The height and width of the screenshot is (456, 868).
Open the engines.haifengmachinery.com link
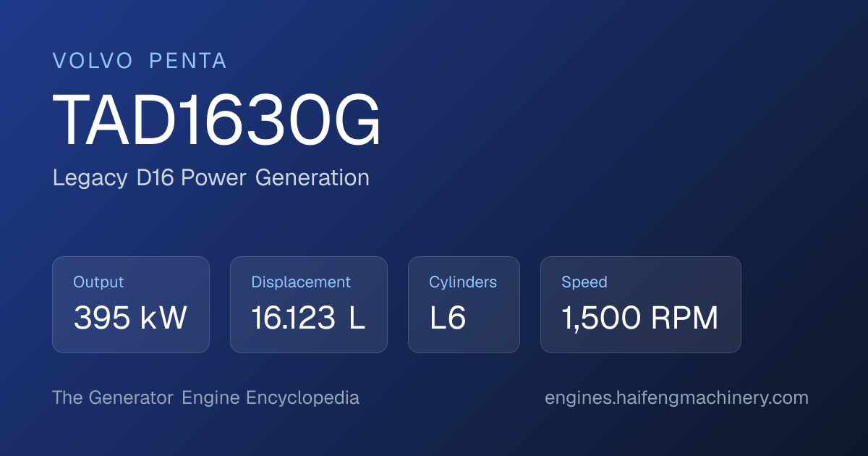676,398
